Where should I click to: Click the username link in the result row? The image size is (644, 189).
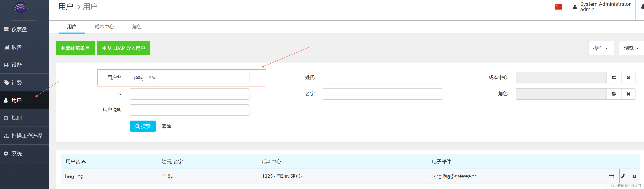tap(74, 176)
